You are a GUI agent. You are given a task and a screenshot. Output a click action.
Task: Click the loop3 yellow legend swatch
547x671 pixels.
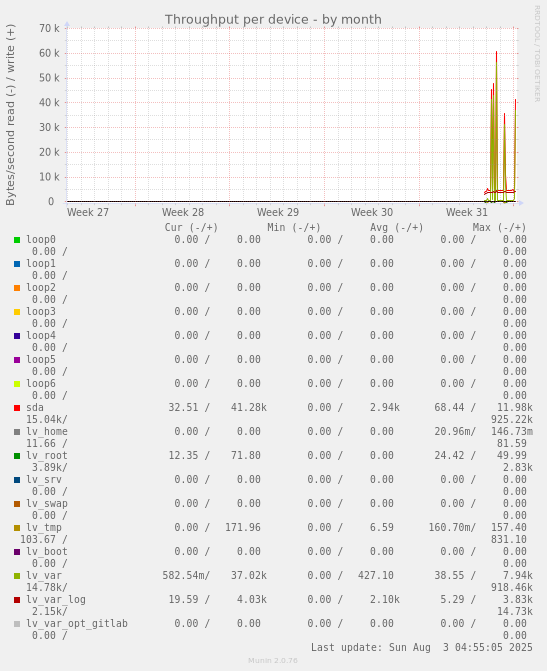[x=17, y=312]
